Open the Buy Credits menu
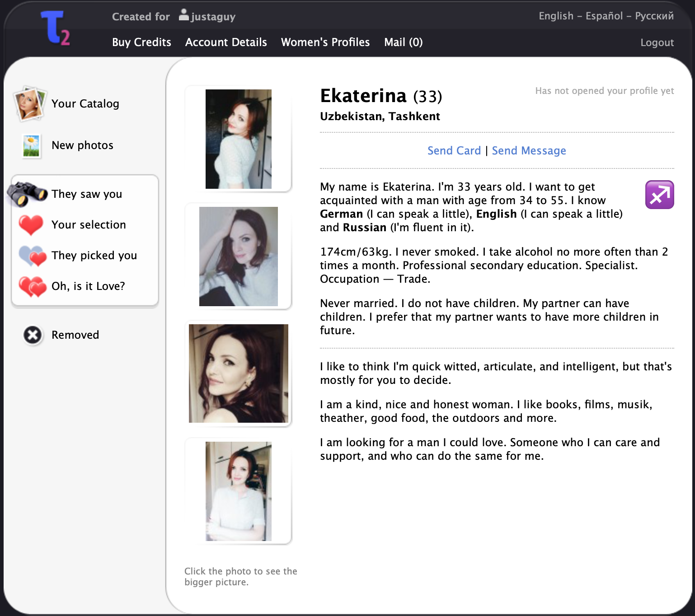The width and height of the screenshot is (695, 616). pos(141,42)
